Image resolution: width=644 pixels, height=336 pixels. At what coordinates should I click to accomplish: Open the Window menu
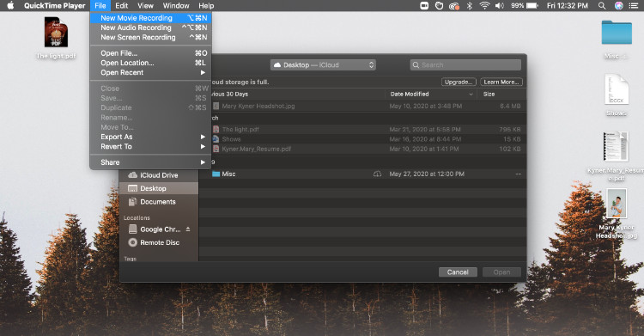pyautogui.click(x=176, y=6)
